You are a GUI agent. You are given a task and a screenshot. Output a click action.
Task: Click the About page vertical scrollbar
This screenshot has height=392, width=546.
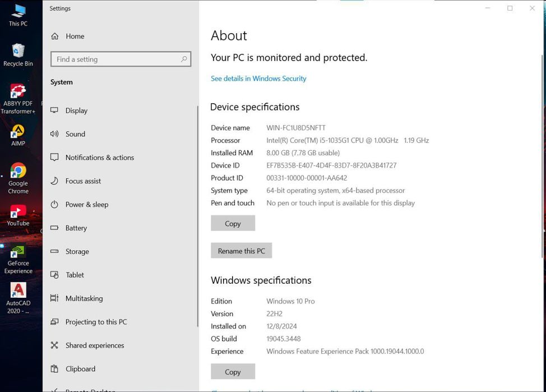(542, 156)
